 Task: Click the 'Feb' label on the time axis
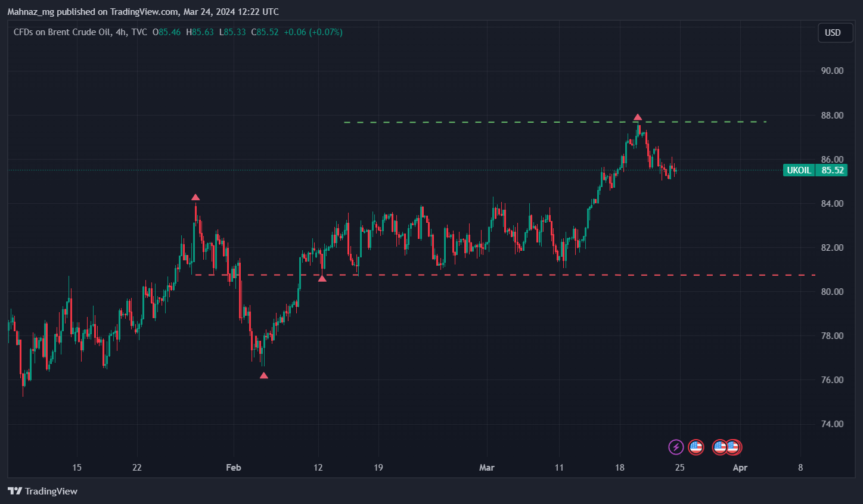(x=234, y=468)
